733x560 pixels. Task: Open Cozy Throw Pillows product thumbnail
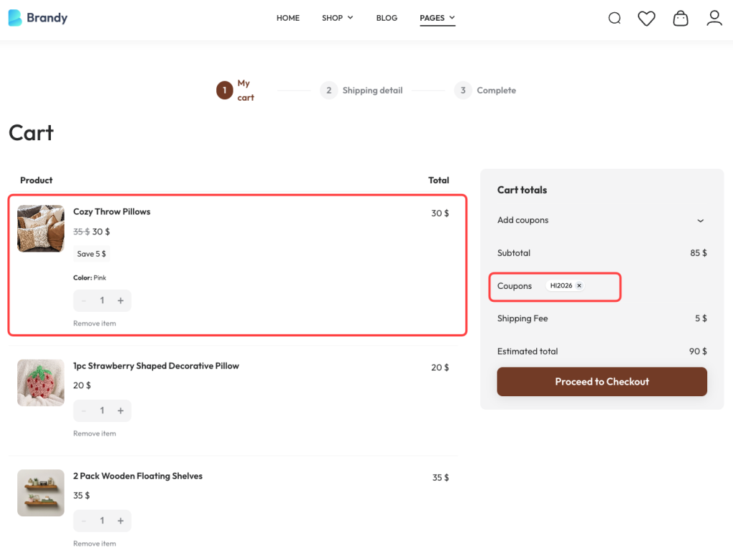click(41, 229)
